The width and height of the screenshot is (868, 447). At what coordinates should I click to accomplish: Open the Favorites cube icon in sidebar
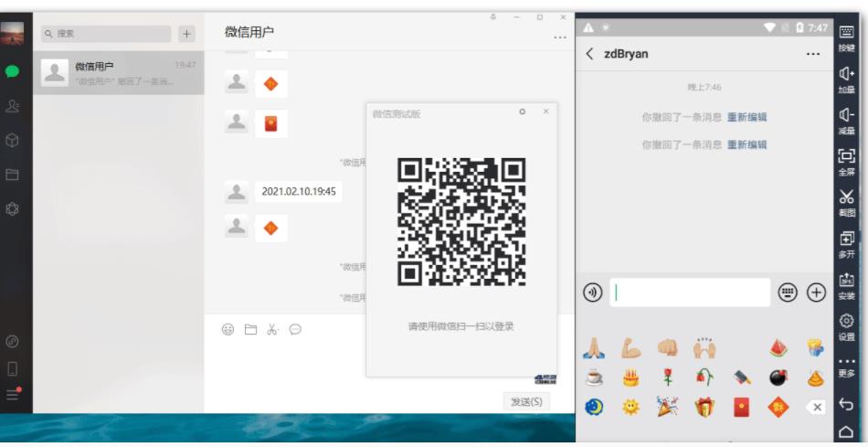[x=12, y=141]
